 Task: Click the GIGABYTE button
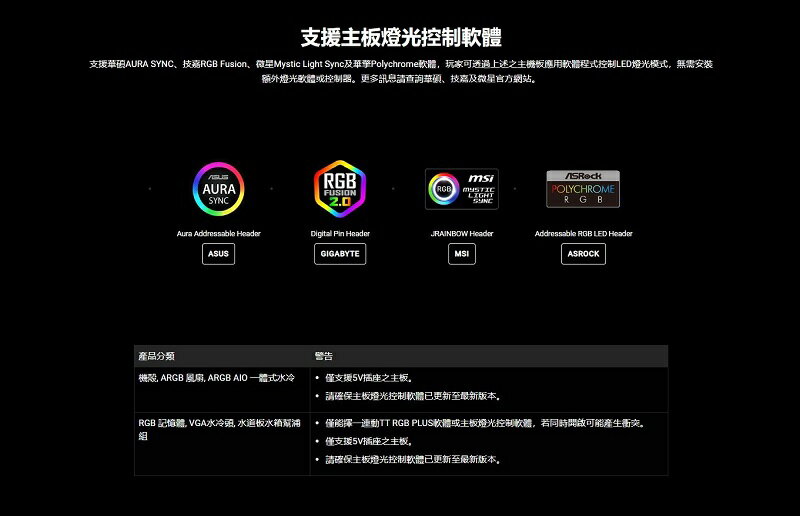click(340, 254)
